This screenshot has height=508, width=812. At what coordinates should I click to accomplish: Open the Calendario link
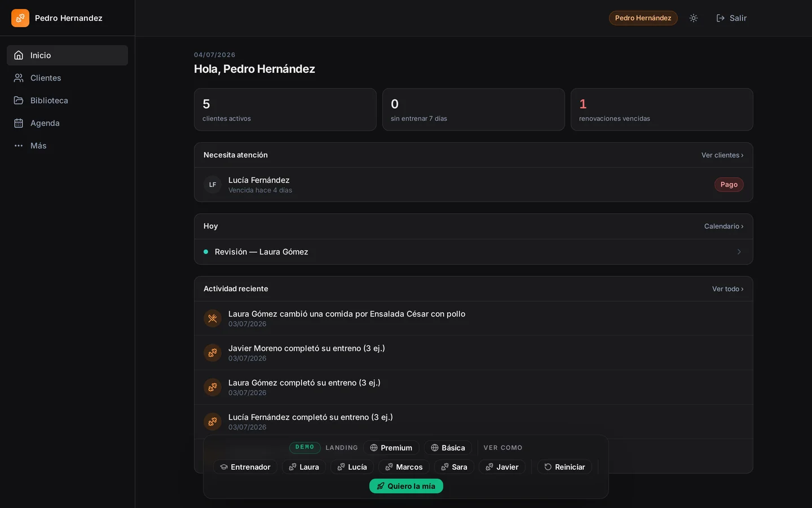click(x=724, y=226)
